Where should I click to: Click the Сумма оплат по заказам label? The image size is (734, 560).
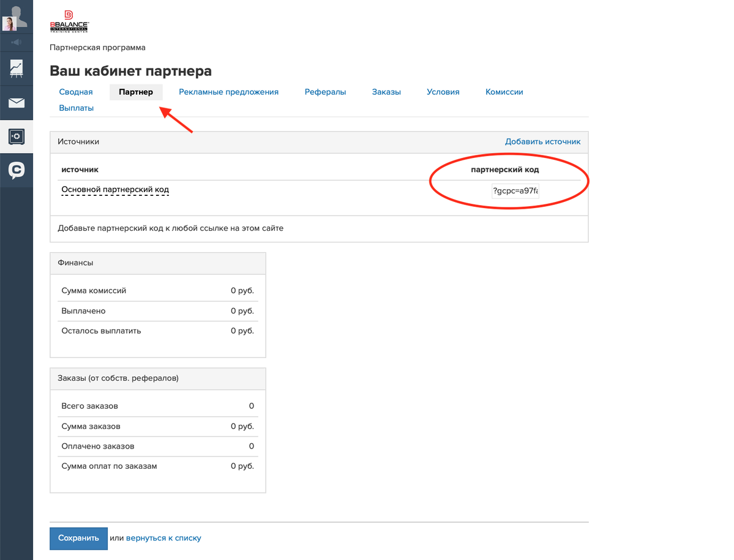pyautogui.click(x=109, y=466)
